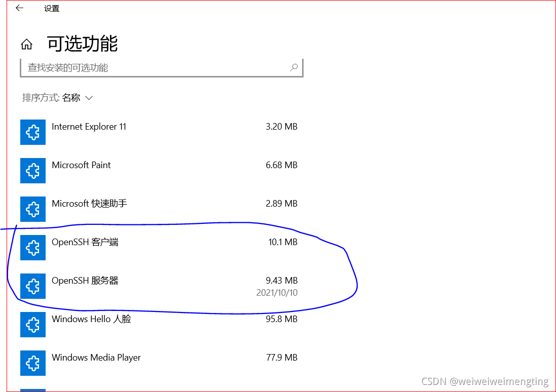Click the 可选功能 page heading
Image resolution: width=556 pixels, height=392 pixels.
[82, 44]
